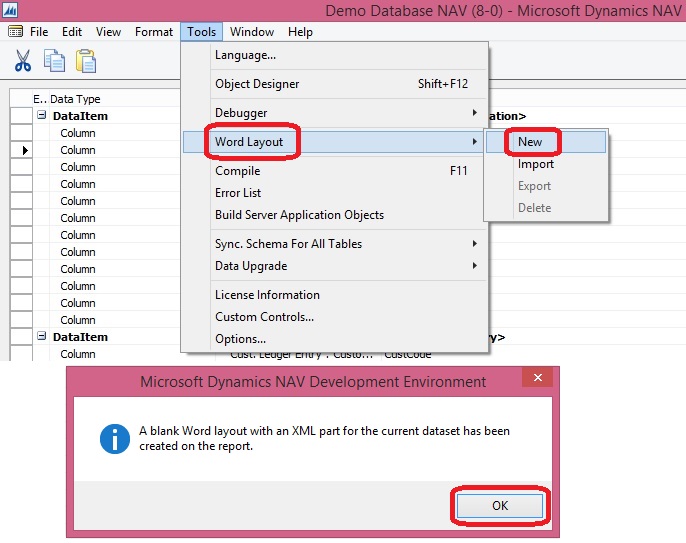Select Import from the Word Layout submenu
Image resolution: width=686 pixels, height=543 pixels.
(536, 164)
